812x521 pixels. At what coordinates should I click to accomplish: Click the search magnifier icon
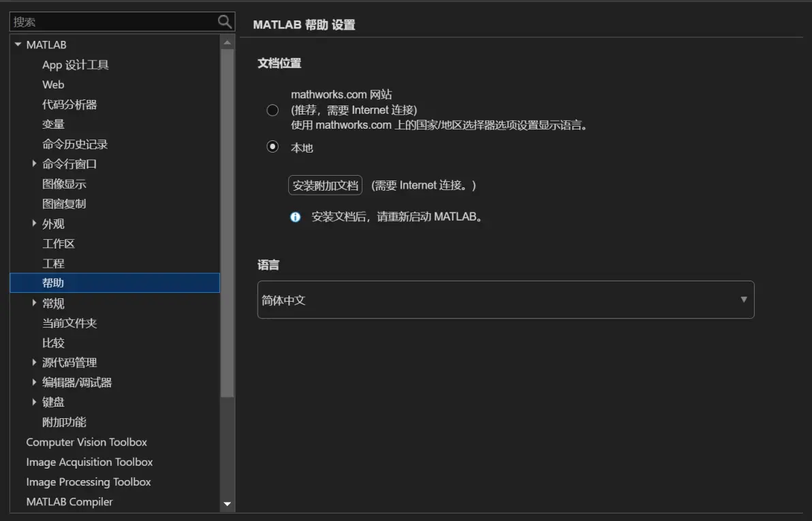coord(224,21)
